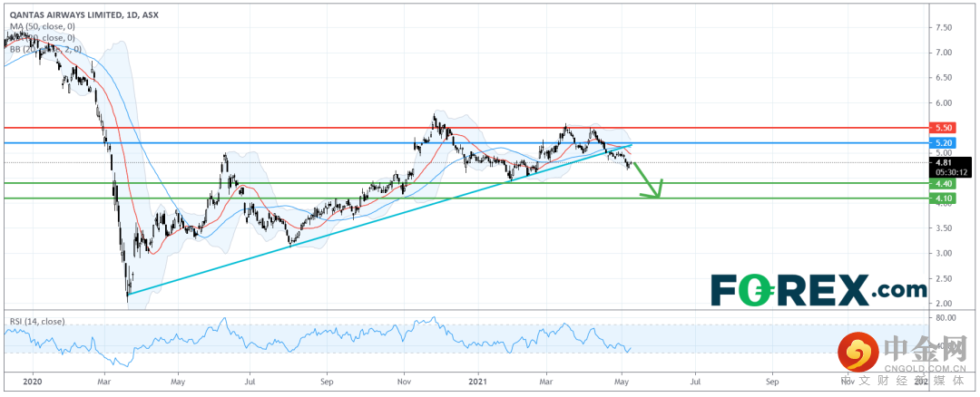Click the 2.00 price axis label
Image resolution: width=980 pixels, height=397 pixels.
pyautogui.click(x=944, y=304)
